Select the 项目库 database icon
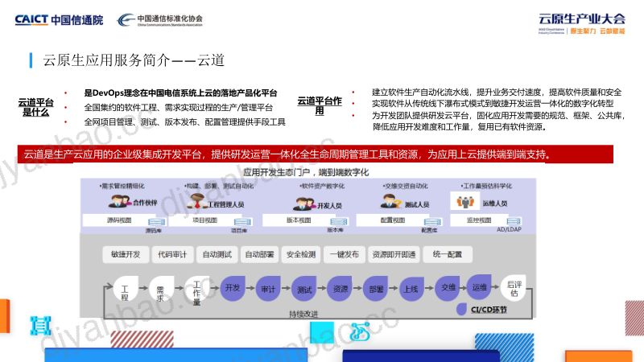The image size is (644, 362). tap(242, 222)
